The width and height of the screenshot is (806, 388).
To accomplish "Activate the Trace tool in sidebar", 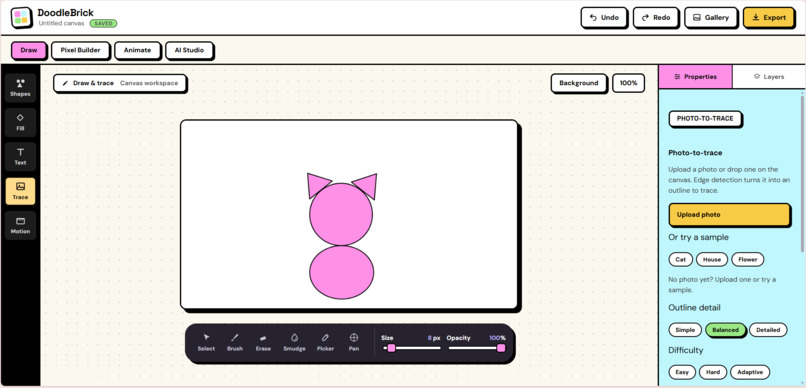I will (21, 191).
